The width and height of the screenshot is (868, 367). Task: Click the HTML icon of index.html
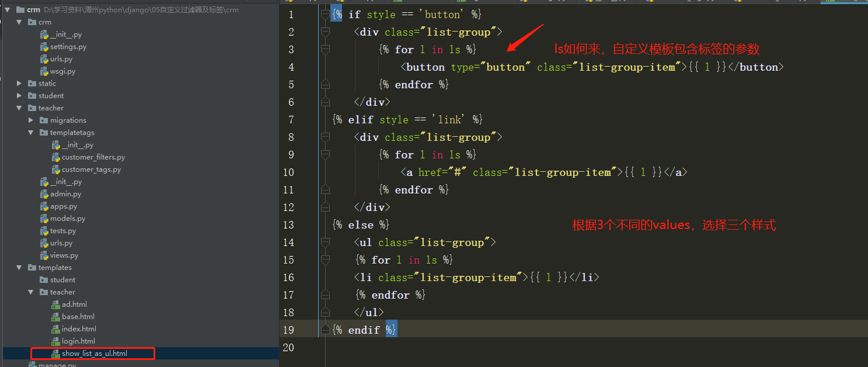tap(56, 329)
